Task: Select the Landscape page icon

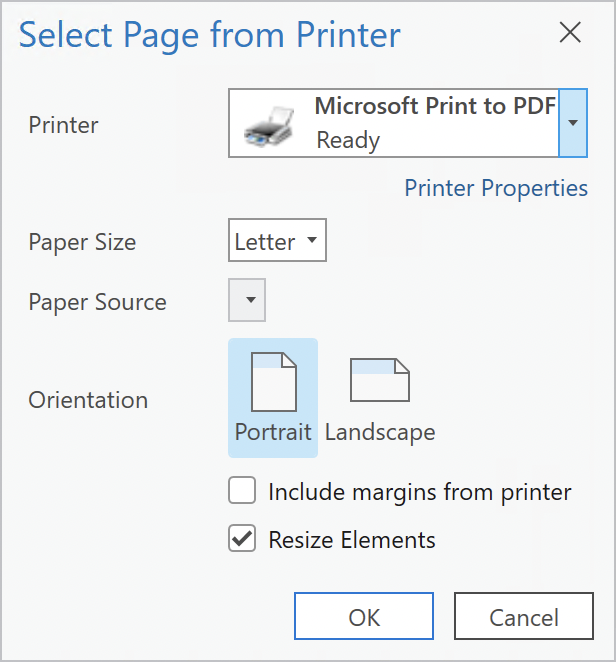Action: click(379, 380)
